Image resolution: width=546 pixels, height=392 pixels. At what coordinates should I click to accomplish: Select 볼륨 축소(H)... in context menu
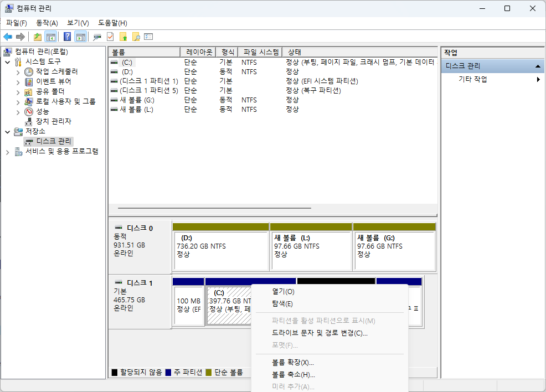pyautogui.click(x=329, y=375)
